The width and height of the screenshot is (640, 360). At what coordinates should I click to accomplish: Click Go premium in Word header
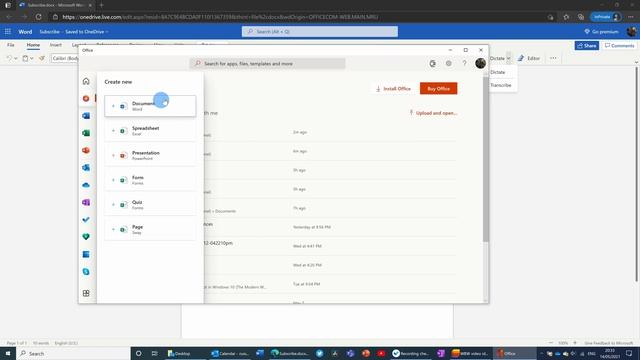pyautogui.click(x=601, y=31)
